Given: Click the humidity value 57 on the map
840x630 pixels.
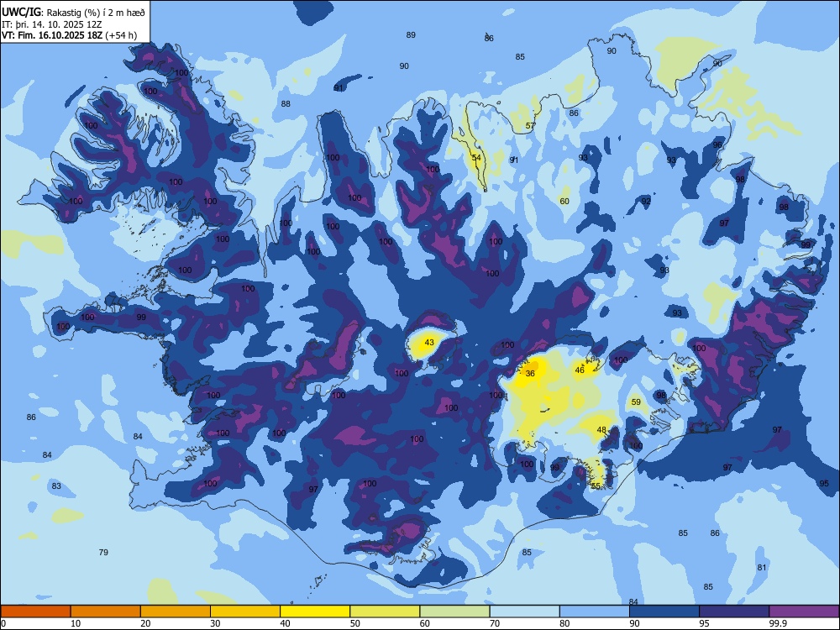Looking at the screenshot, I should tap(530, 126).
